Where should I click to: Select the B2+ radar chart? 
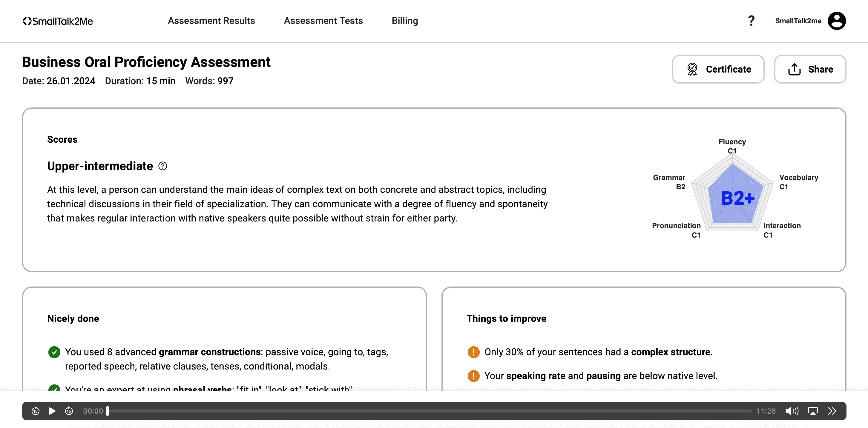(736, 198)
